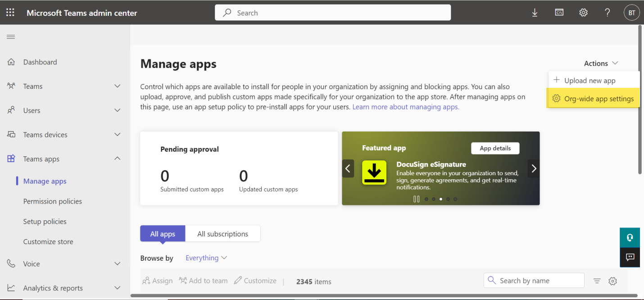Click the DocuSign eSignature app logo
644x300 pixels.
pos(374,173)
